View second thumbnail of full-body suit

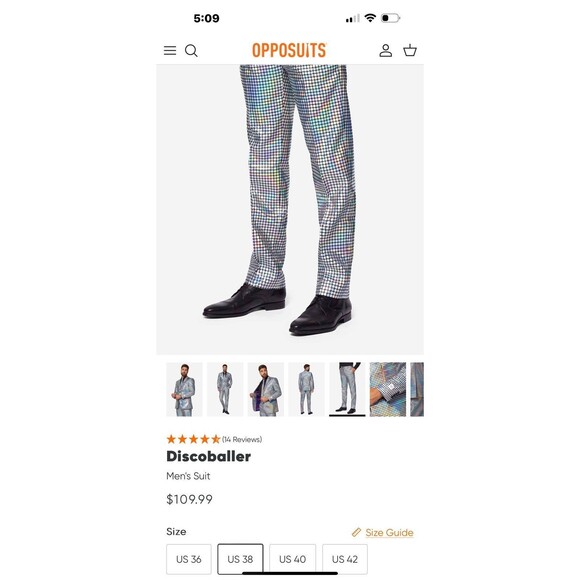pos(225,389)
